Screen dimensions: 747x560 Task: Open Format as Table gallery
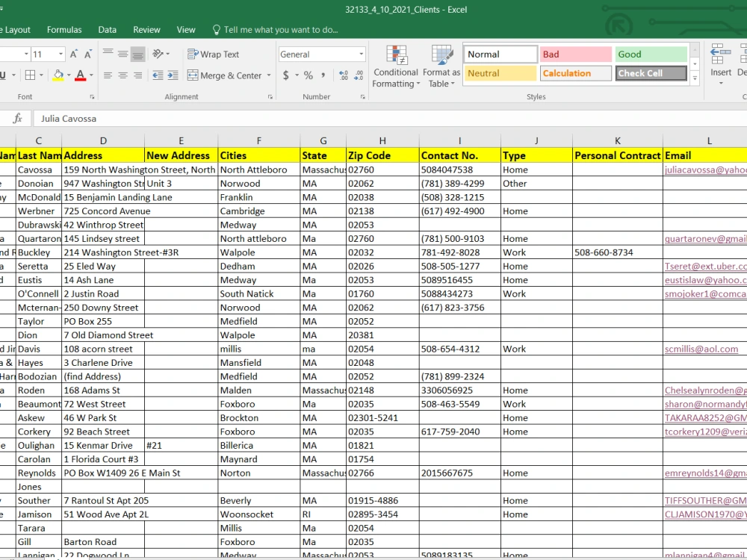click(441, 66)
